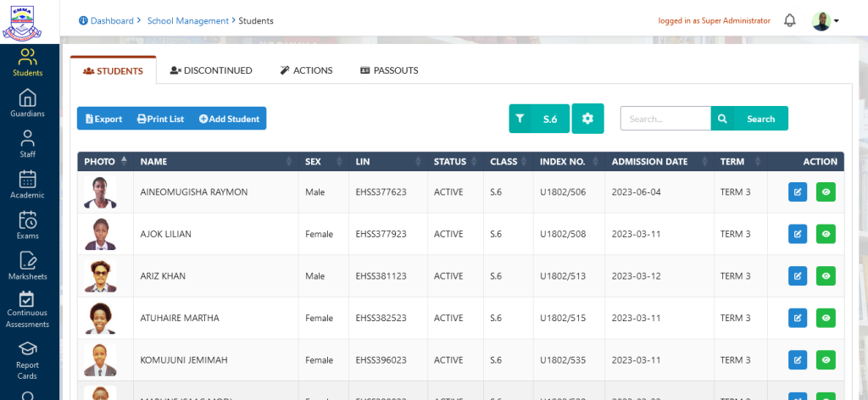Switch to the Passouts tab
This screenshot has width=868, height=400.
point(389,70)
